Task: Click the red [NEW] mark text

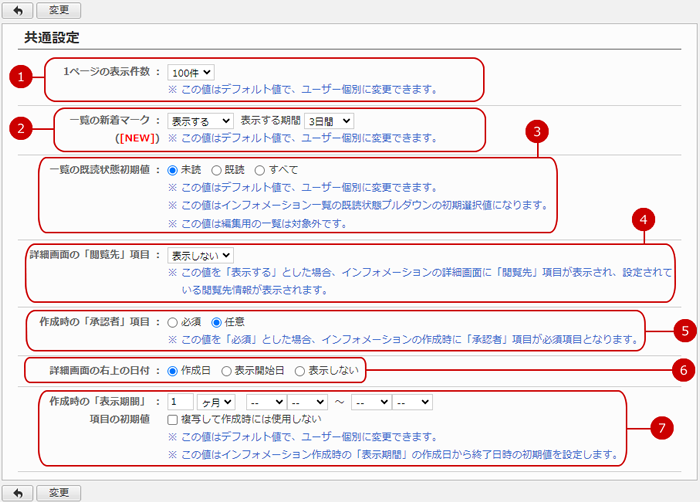Action: point(137,138)
